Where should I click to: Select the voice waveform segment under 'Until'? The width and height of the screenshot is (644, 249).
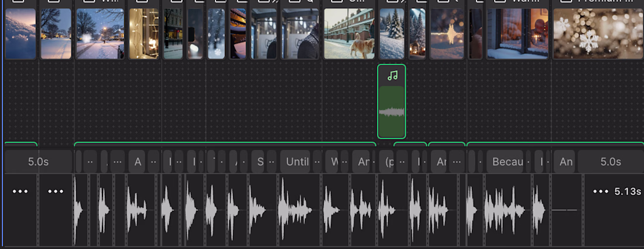299,210
